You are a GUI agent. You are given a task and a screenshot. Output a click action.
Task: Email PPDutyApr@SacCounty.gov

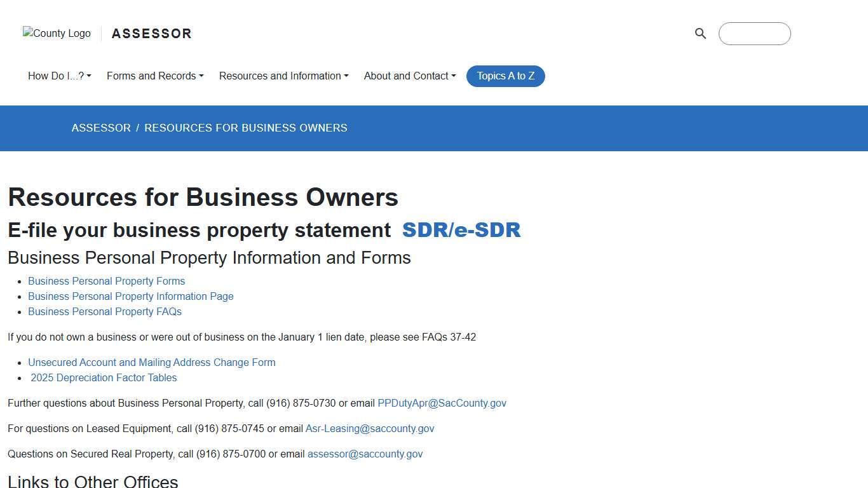(x=442, y=403)
